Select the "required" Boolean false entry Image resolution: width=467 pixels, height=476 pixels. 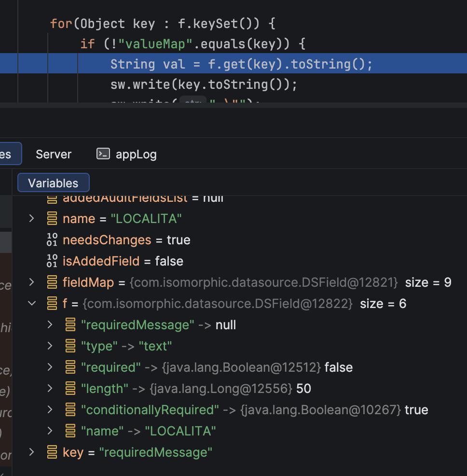[x=216, y=367]
